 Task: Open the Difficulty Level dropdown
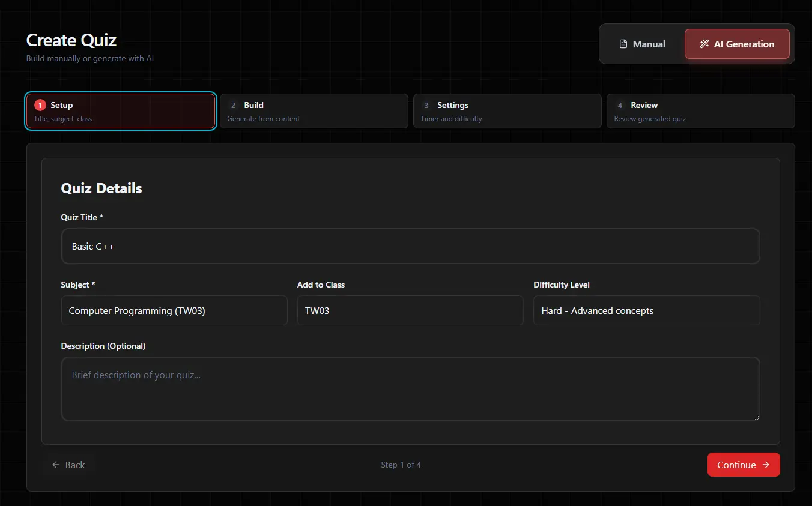point(646,310)
